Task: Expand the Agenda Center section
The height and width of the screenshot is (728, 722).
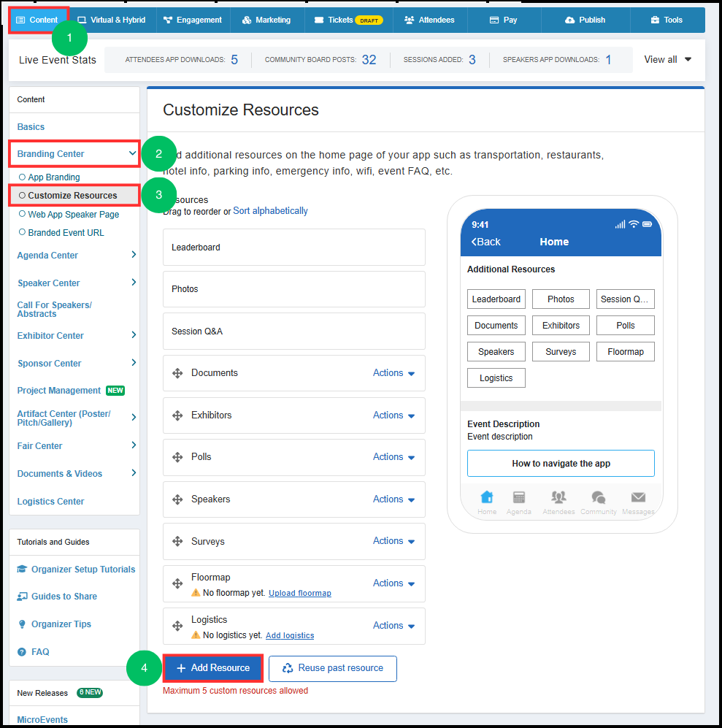Action: (134, 254)
